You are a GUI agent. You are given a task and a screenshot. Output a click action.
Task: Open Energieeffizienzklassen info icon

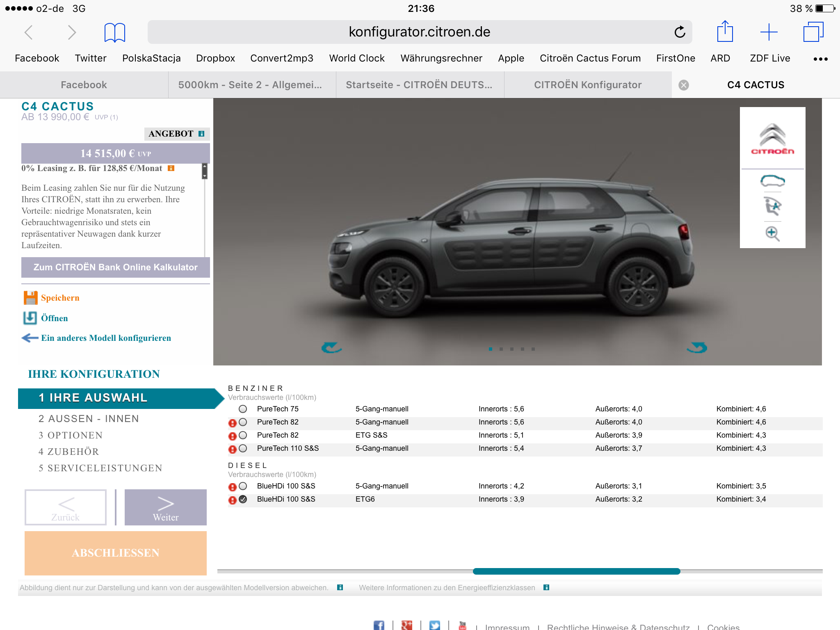tap(546, 587)
